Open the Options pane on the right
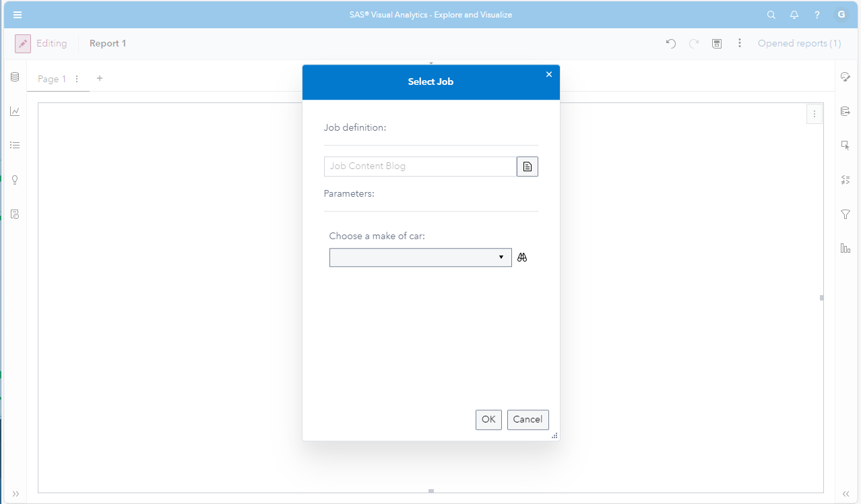 click(x=846, y=77)
